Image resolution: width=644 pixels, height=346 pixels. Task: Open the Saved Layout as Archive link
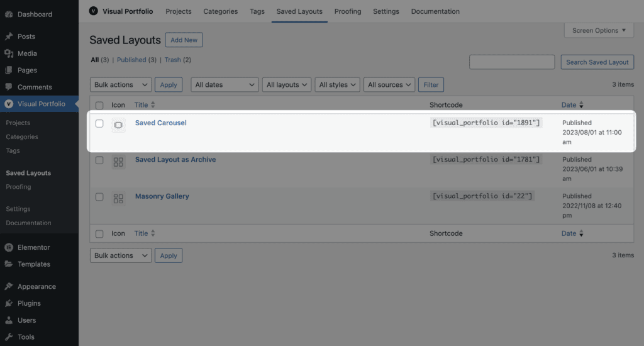175,159
